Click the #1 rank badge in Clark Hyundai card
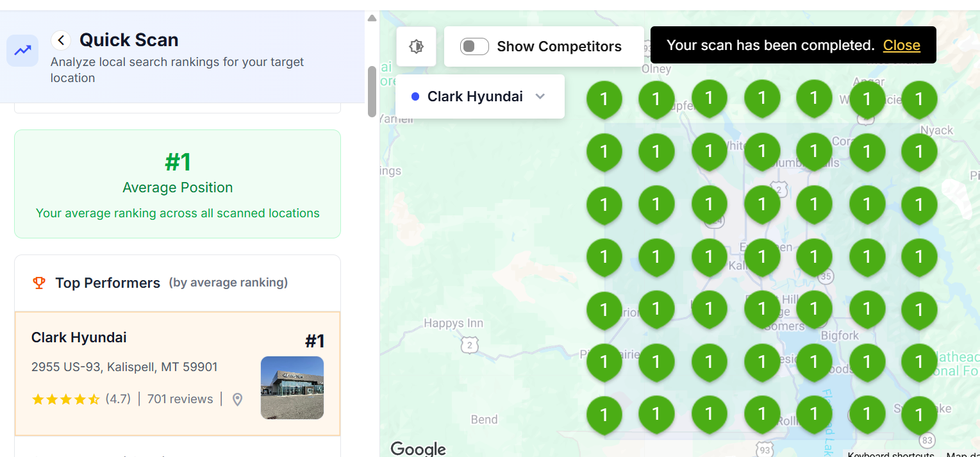The image size is (980, 457). pyautogui.click(x=315, y=341)
